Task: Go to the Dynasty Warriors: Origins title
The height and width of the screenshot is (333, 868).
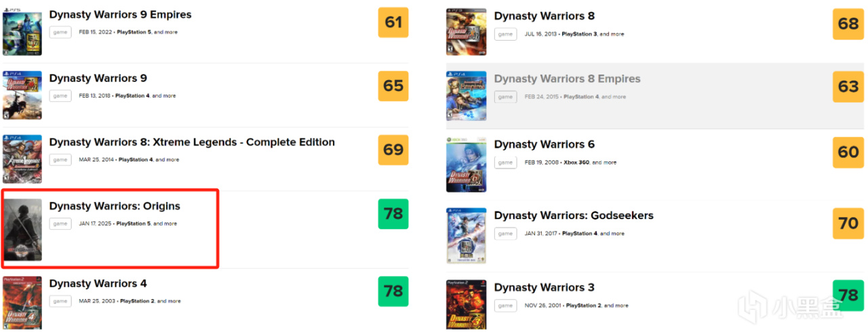Action: coord(115,206)
